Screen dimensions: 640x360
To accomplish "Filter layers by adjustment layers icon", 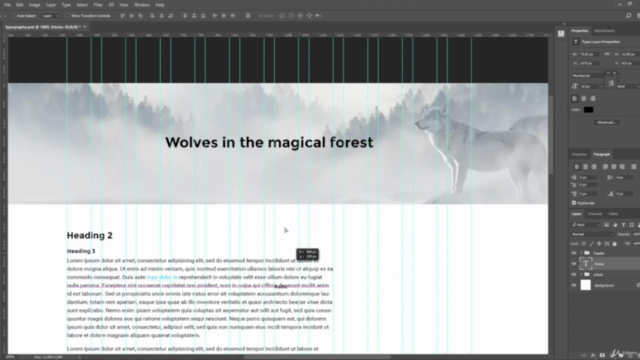I will 615,225.
